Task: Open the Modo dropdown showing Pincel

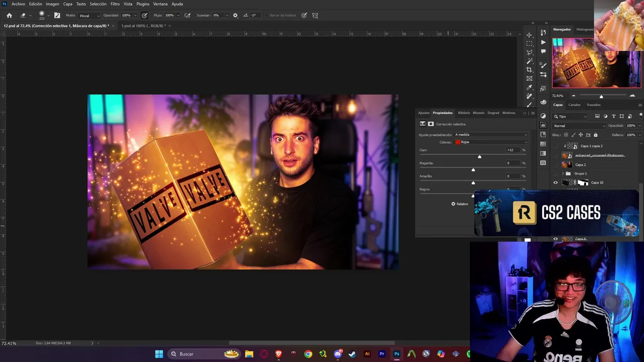Action: 89,16
